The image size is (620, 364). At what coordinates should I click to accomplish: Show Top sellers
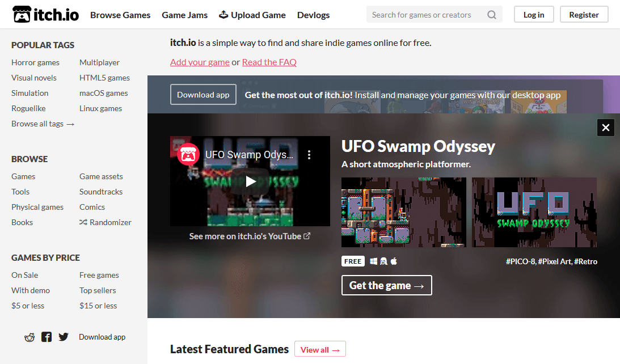tap(98, 290)
